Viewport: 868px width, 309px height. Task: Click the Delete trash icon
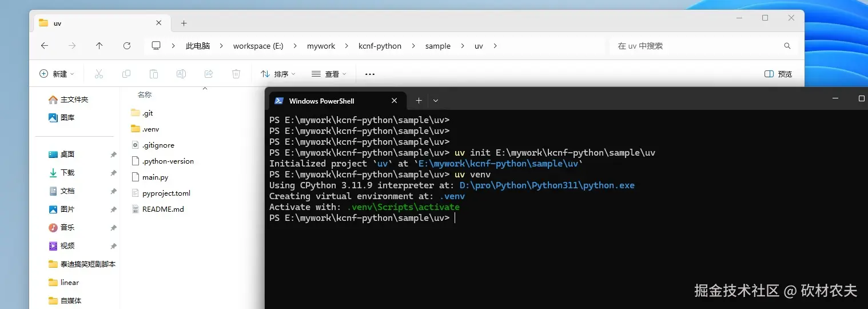point(236,74)
